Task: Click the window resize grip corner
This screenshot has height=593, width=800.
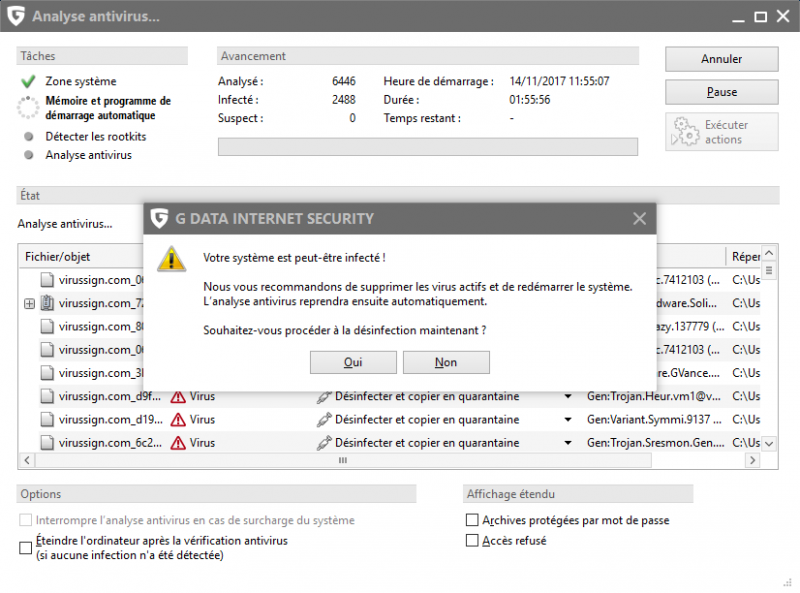Action: 788,582
